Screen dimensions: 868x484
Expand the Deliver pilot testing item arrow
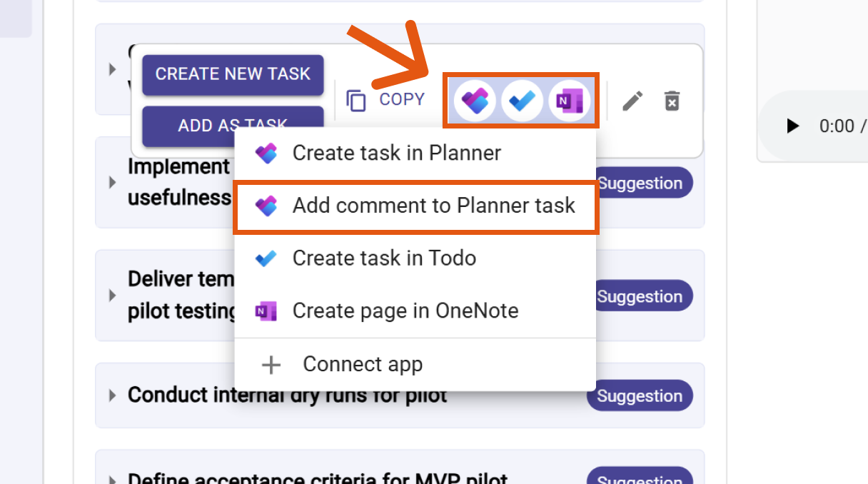click(x=112, y=295)
